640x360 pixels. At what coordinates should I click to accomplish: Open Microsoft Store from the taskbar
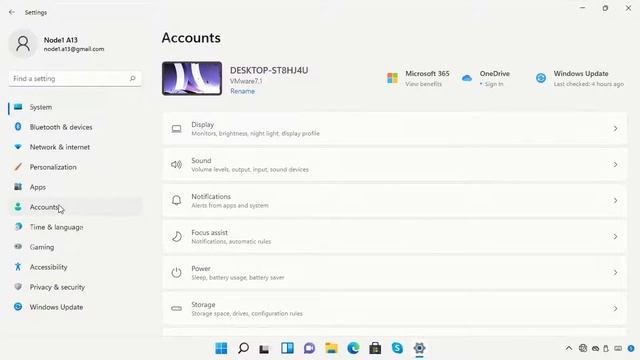point(375,348)
